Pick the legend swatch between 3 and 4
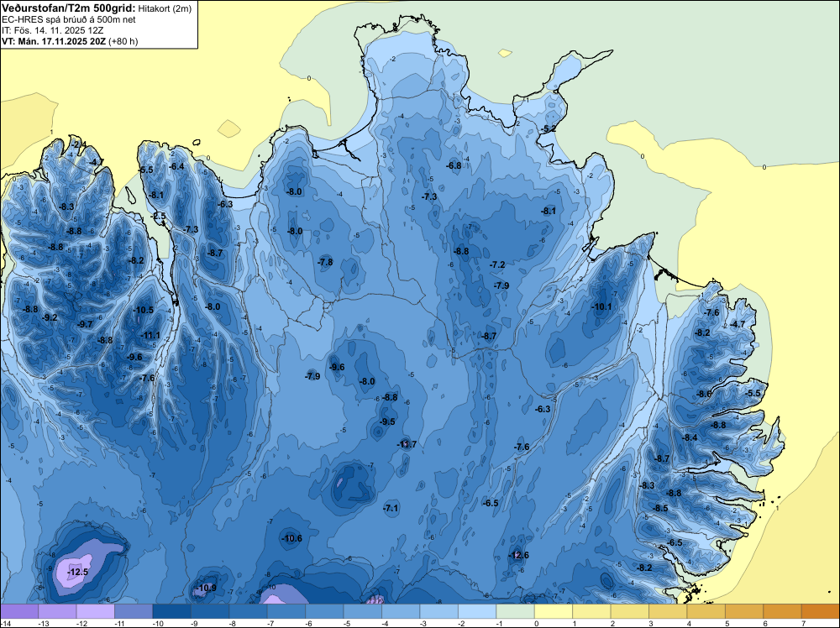This screenshot has height=628, width=840. pyautogui.click(x=668, y=611)
